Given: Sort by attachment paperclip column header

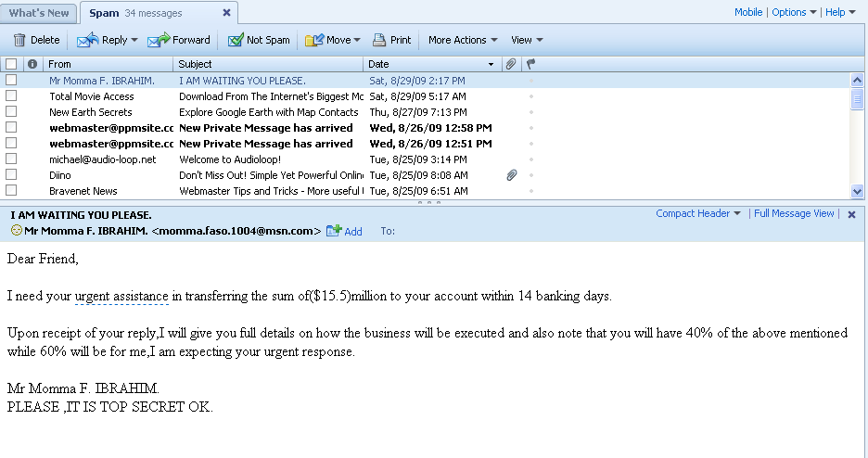Looking at the screenshot, I should click(x=511, y=64).
